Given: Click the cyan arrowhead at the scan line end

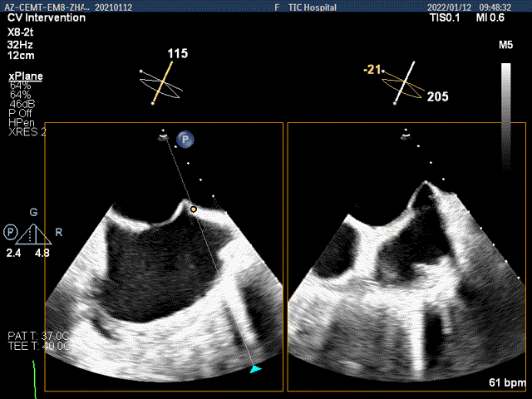Looking at the screenshot, I should [x=255, y=368].
